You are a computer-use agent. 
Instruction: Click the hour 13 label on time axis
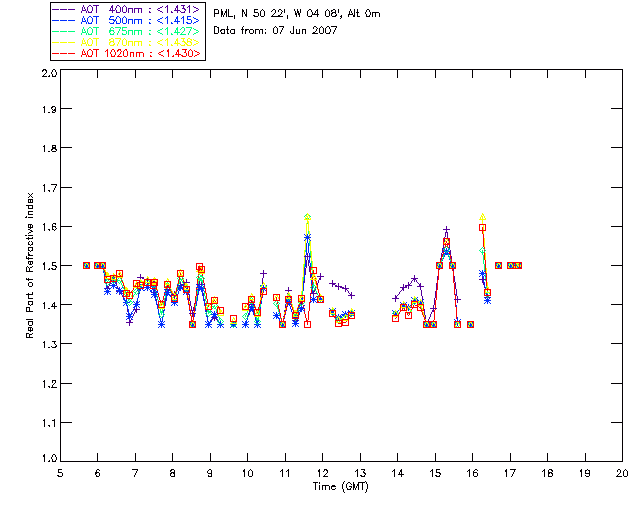(360, 473)
